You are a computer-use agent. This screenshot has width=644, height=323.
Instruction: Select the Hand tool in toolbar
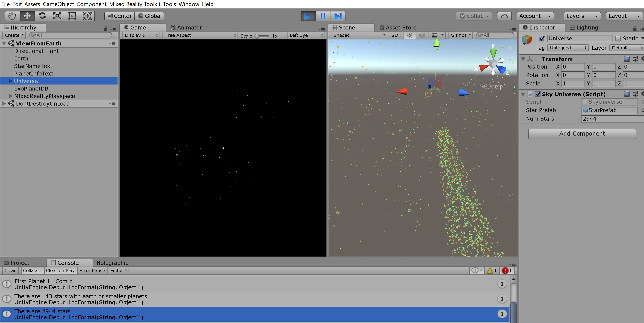coord(12,16)
